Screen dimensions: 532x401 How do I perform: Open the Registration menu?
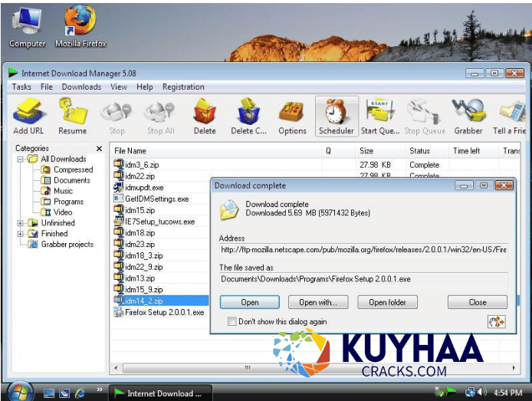[183, 87]
